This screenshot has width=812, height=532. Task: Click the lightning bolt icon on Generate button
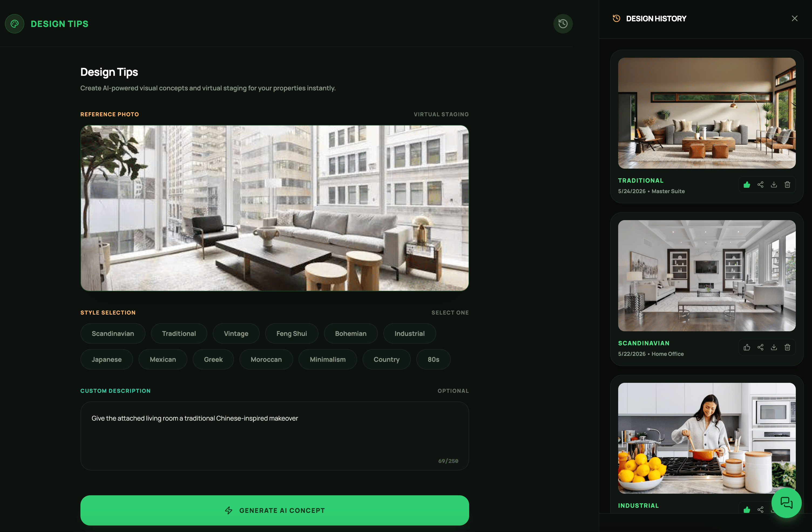click(229, 510)
